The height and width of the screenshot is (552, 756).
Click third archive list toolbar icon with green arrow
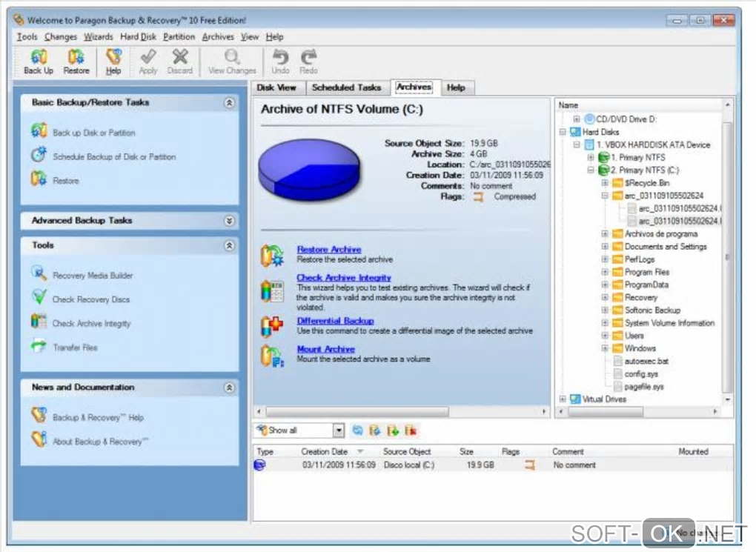(393, 430)
